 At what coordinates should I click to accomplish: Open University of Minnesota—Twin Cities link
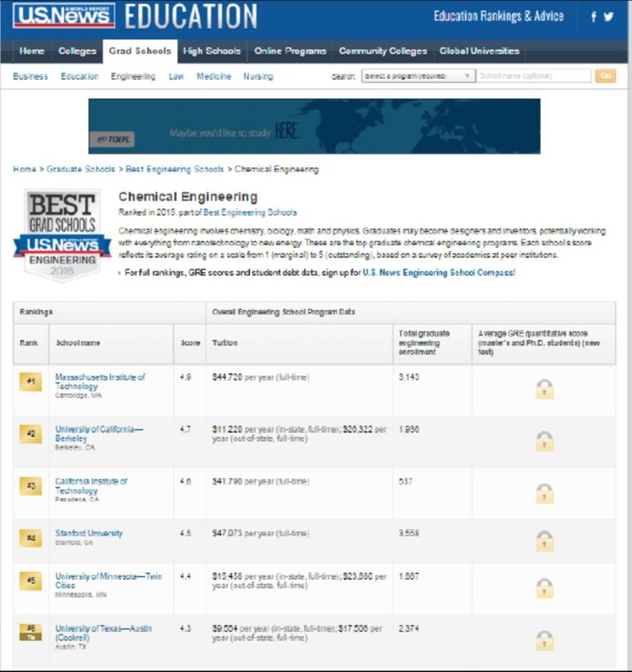(108, 580)
